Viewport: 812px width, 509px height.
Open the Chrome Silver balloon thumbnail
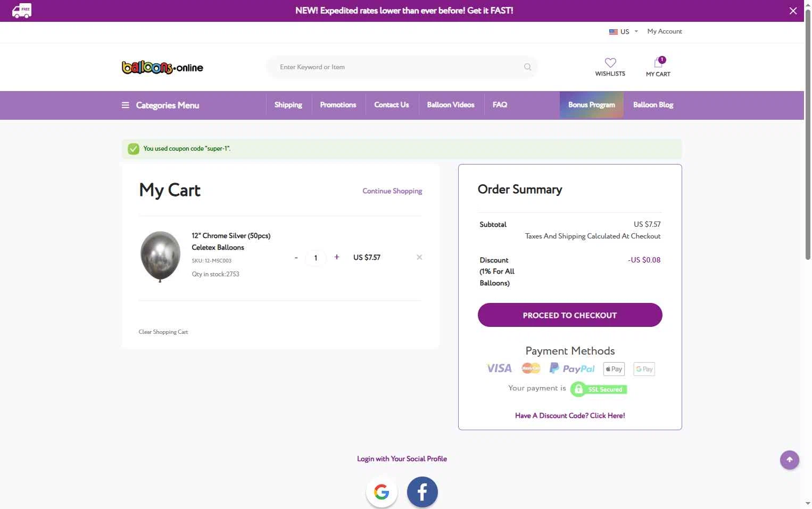pyautogui.click(x=160, y=257)
